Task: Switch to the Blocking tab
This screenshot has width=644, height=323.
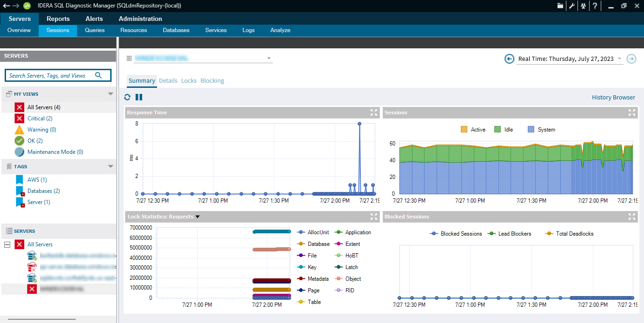Action: coord(212,81)
